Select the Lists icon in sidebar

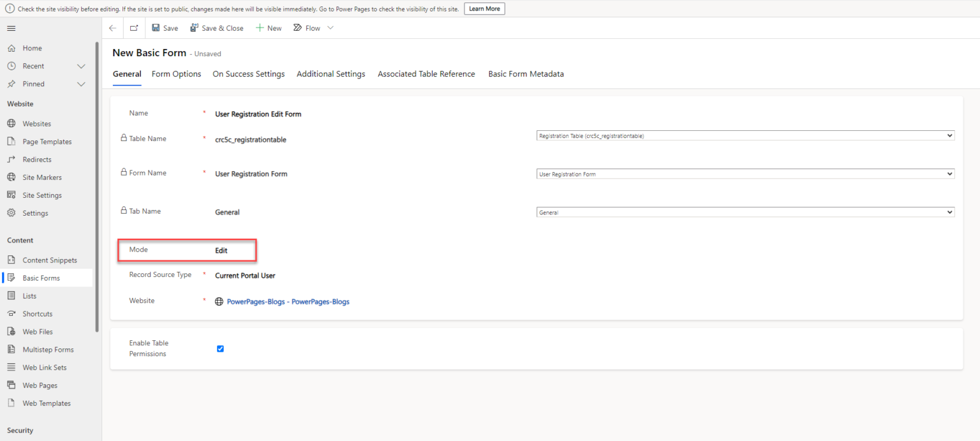pos(13,295)
